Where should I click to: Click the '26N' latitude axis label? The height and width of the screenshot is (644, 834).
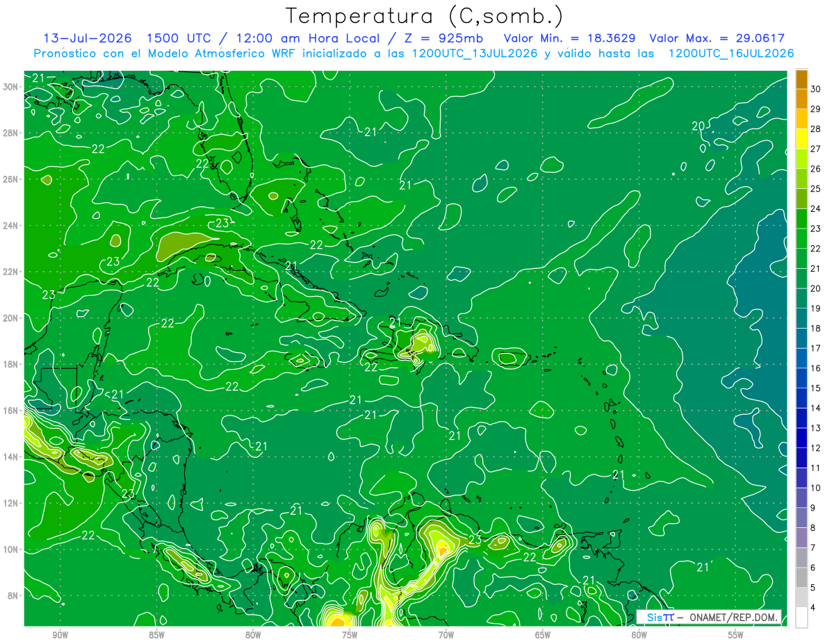click(x=11, y=179)
